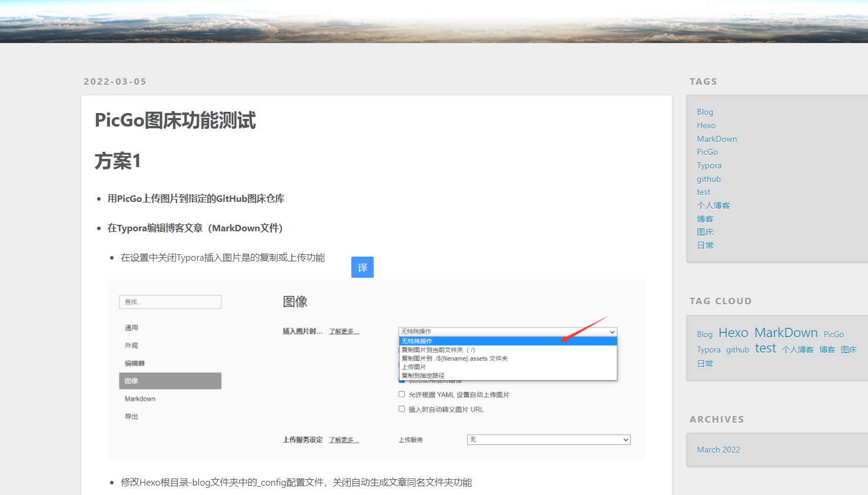Open the MarkDown tag in Tags list

(x=717, y=139)
